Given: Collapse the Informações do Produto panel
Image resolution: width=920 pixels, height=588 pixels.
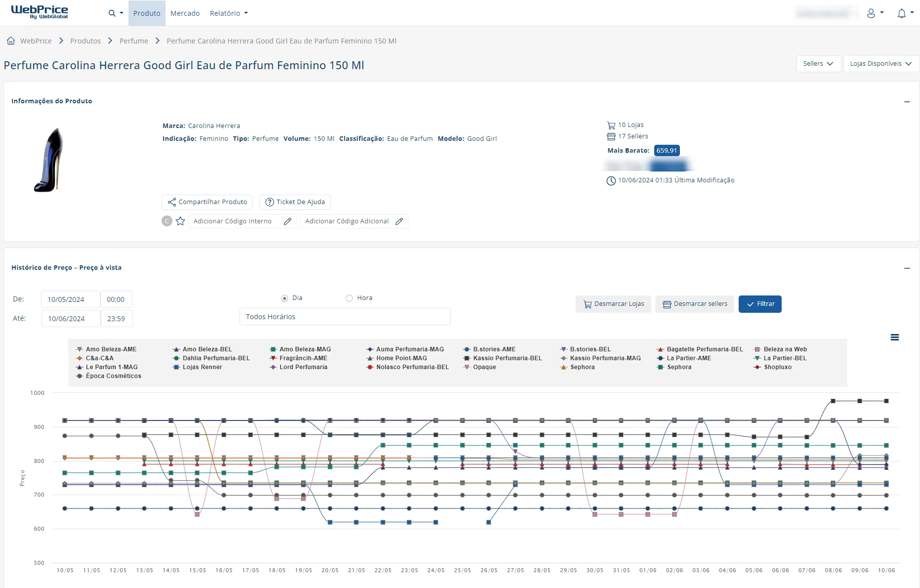Looking at the screenshot, I should (x=907, y=101).
